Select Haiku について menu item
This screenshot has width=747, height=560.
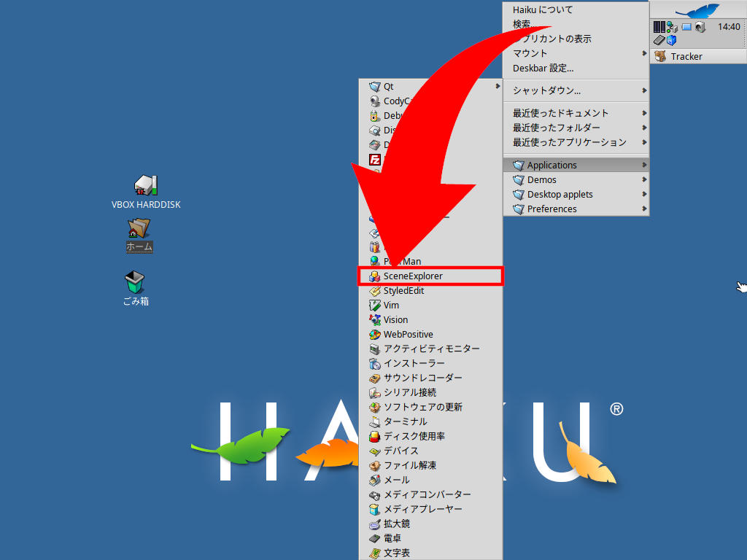point(576,9)
